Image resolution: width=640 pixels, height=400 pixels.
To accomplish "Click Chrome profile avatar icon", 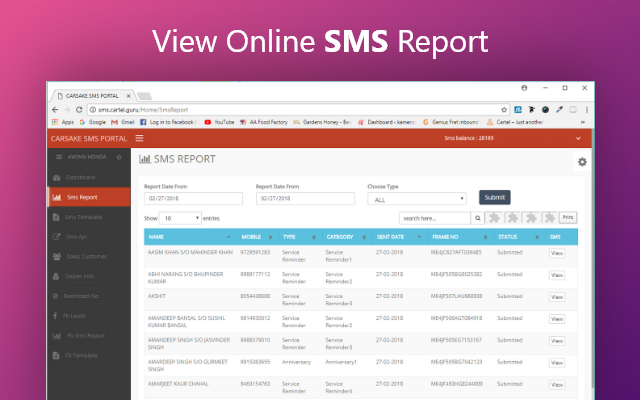I will [x=524, y=88].
